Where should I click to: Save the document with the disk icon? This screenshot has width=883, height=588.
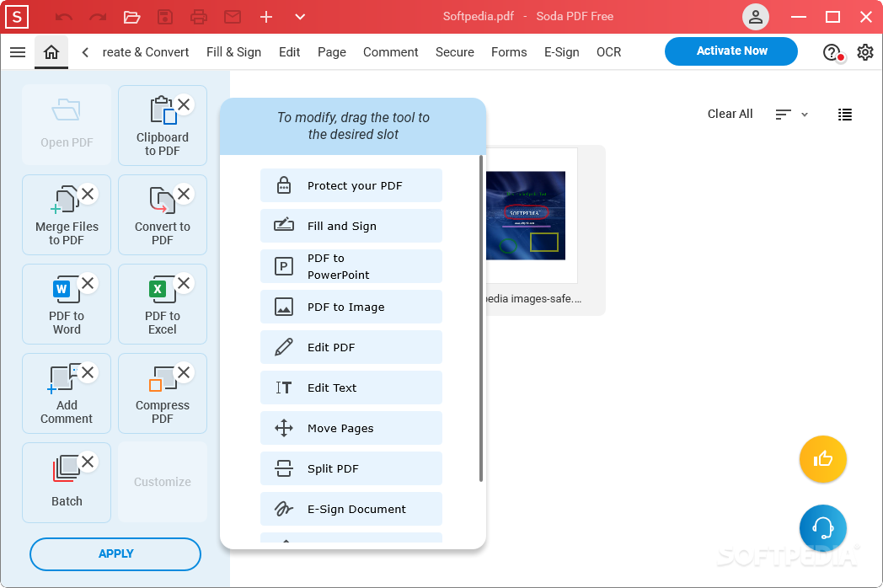point(165,17)
